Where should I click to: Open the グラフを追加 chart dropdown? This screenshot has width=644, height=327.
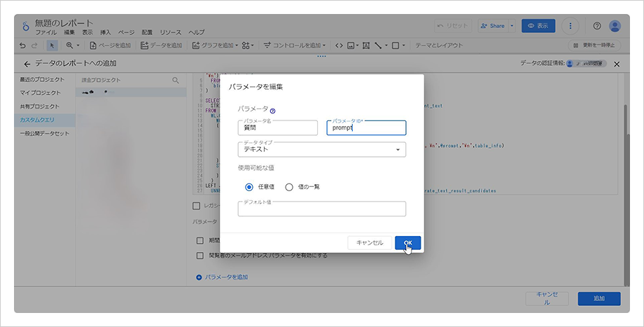pos(215,46)
